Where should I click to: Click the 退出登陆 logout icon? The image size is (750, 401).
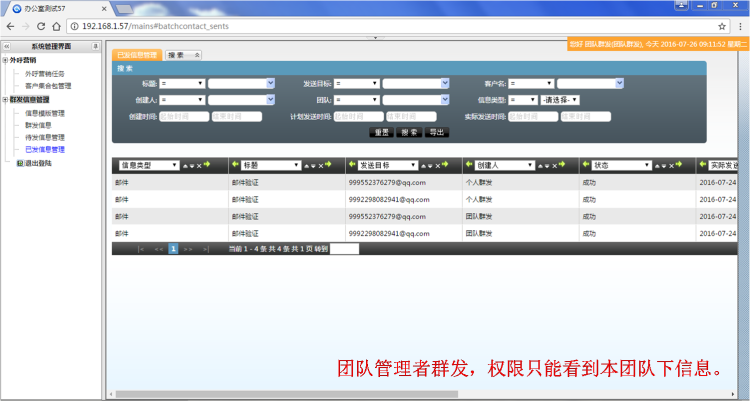tap(19, 162)
